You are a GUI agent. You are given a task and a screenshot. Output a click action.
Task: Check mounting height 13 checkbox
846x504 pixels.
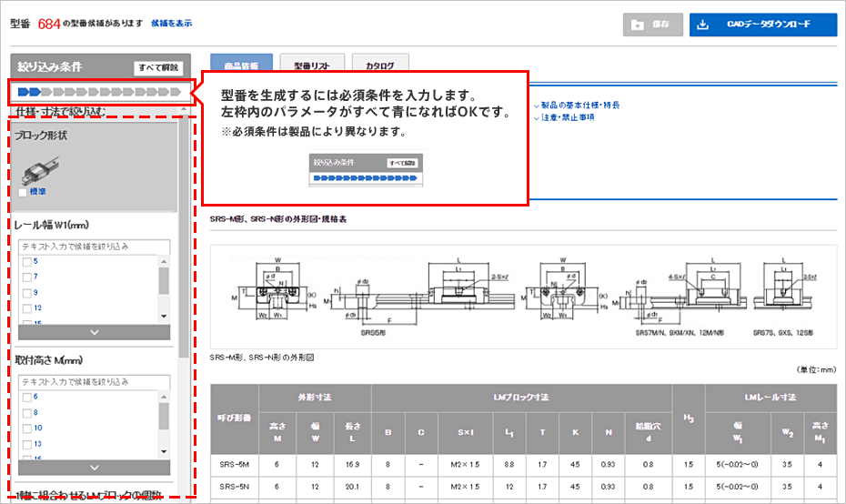click(x=27, y=445)
